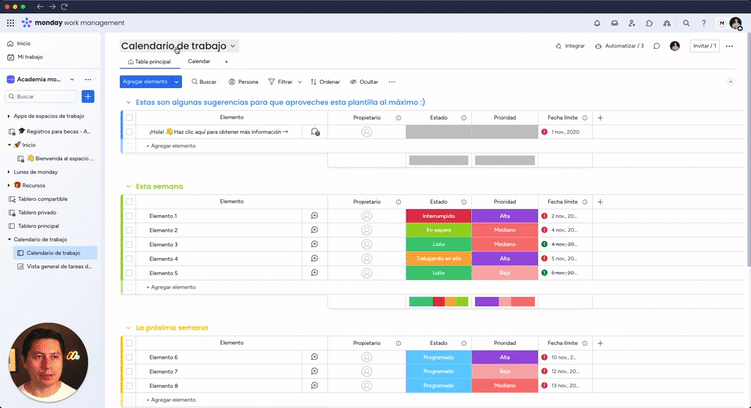The height and width of the screenshot is (408, 751).
Task: Open the Agregar elemento dropdown arrow
Action: [177, 81]
